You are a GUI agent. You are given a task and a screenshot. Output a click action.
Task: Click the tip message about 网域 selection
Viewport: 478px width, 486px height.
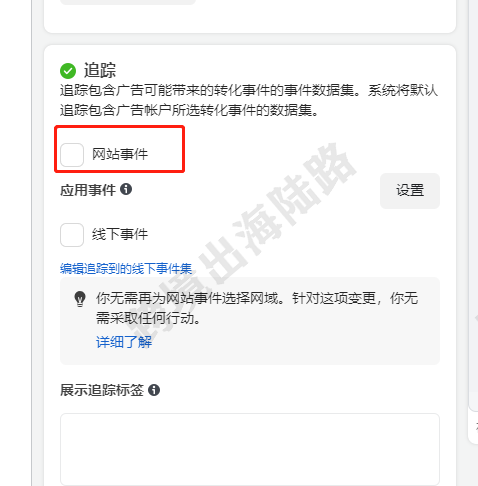tap(257, 308)
